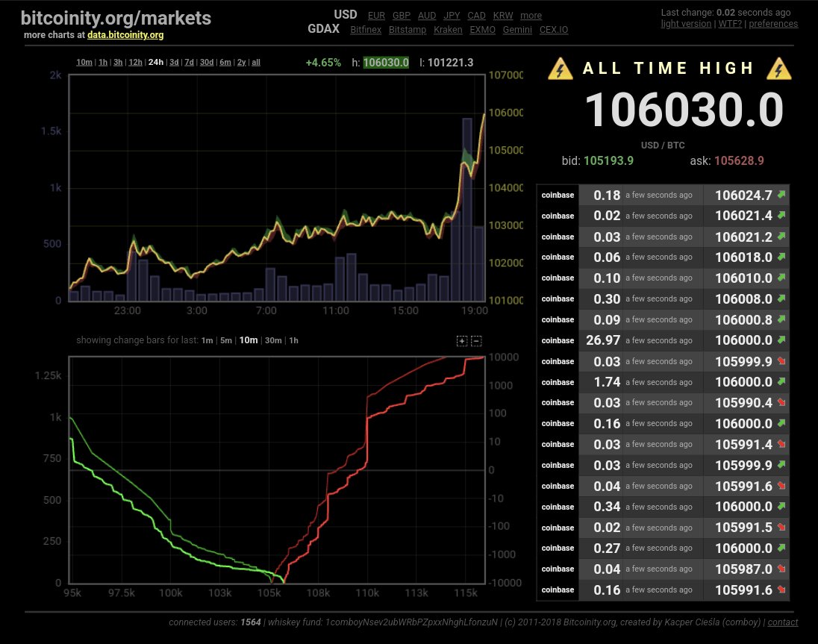Open data.bitcoinity.org charts link
The height and width of the screenshot is (644, 818).
click(x=125, y=35)
